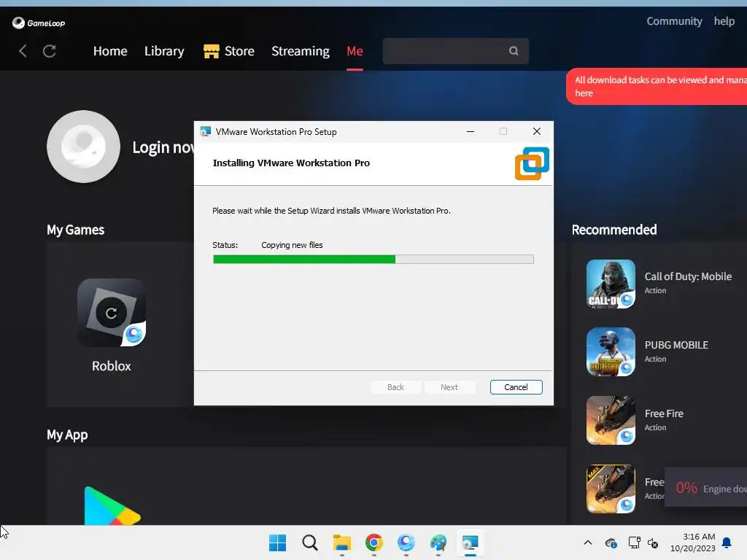
Task: Close the VMware setup window
Action: (536, 131)
